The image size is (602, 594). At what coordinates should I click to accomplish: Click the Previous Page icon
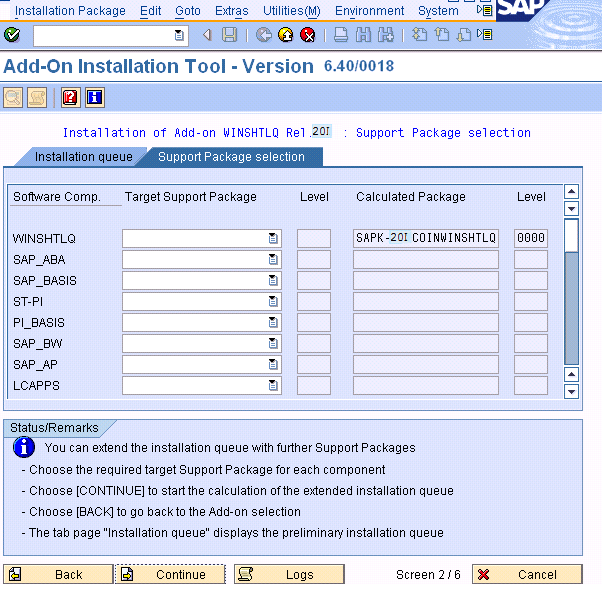click(x=442, y=35)
